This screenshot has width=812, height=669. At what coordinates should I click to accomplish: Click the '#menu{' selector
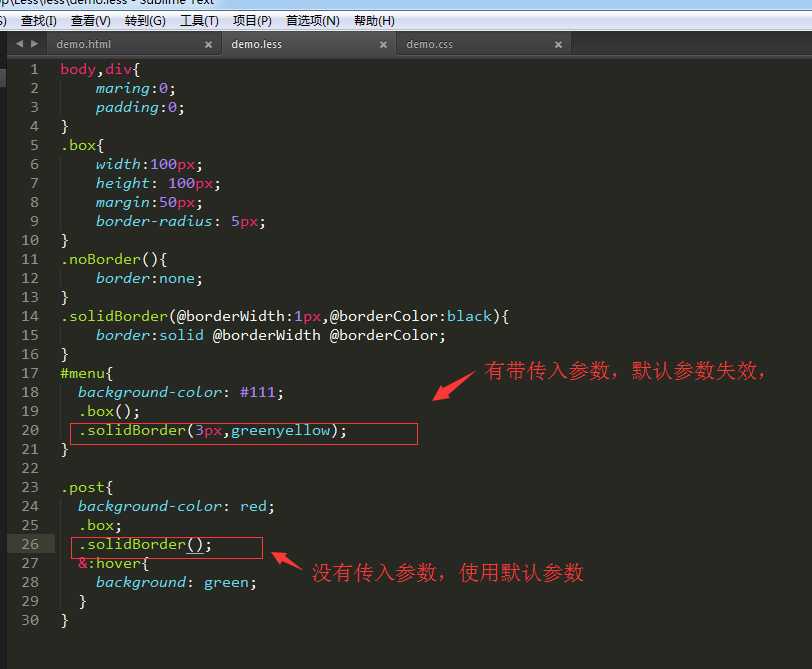(86, 373)
